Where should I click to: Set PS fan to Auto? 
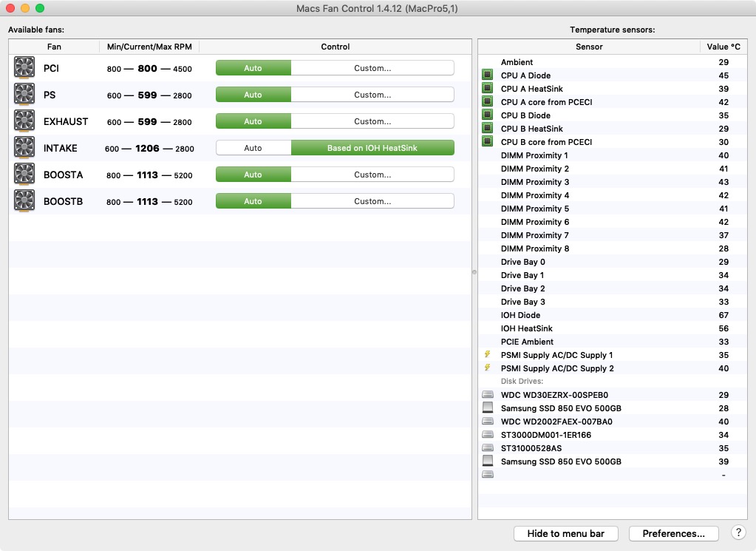pos(253,95)
